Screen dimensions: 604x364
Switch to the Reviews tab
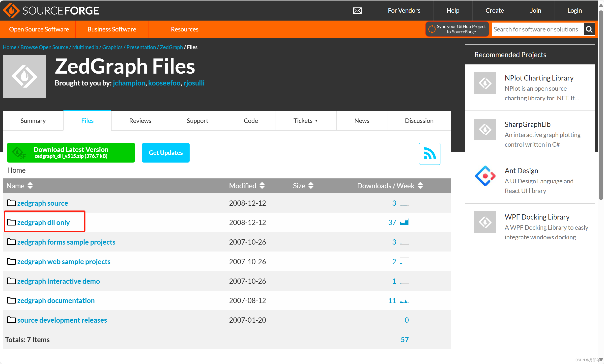point(140,121)
